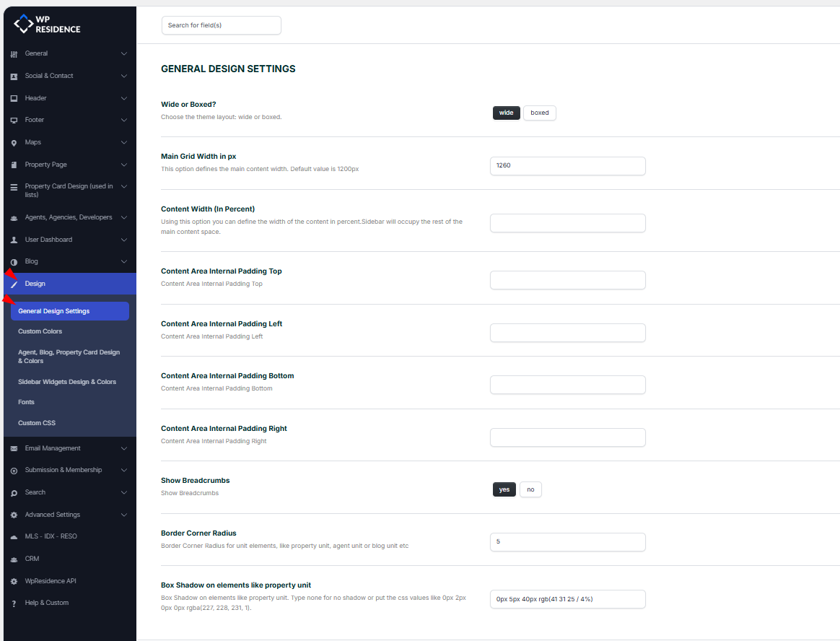Viewport: 840px width, 641px height.
Task: Click the Help & Custom question mark icon
Action: click(x=14, y=603)
